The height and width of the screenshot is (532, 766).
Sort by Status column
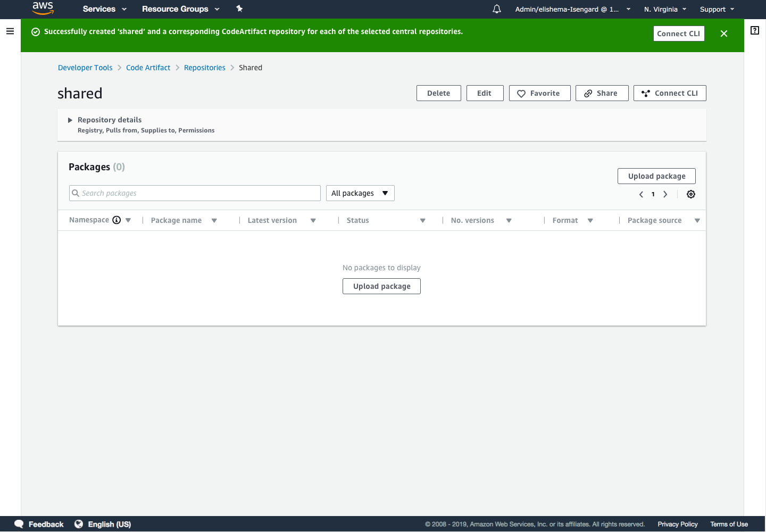pyautogui.click(x=423, y=220)
